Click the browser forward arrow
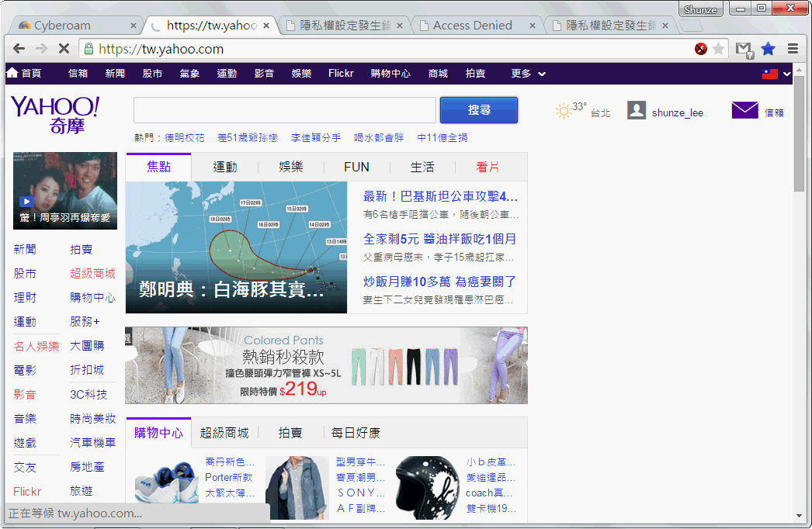812x529 pixels. pyautogui.click(x=41, y=49)
